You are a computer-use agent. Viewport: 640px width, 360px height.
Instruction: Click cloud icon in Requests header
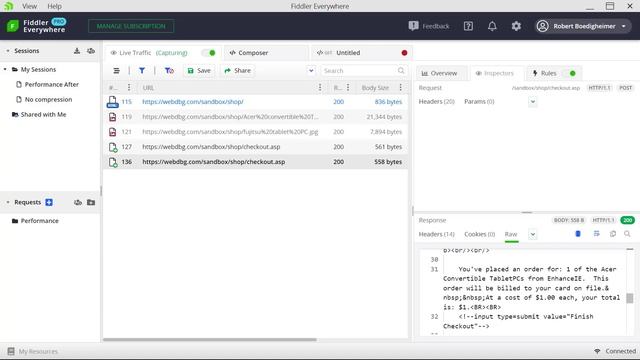78,202
